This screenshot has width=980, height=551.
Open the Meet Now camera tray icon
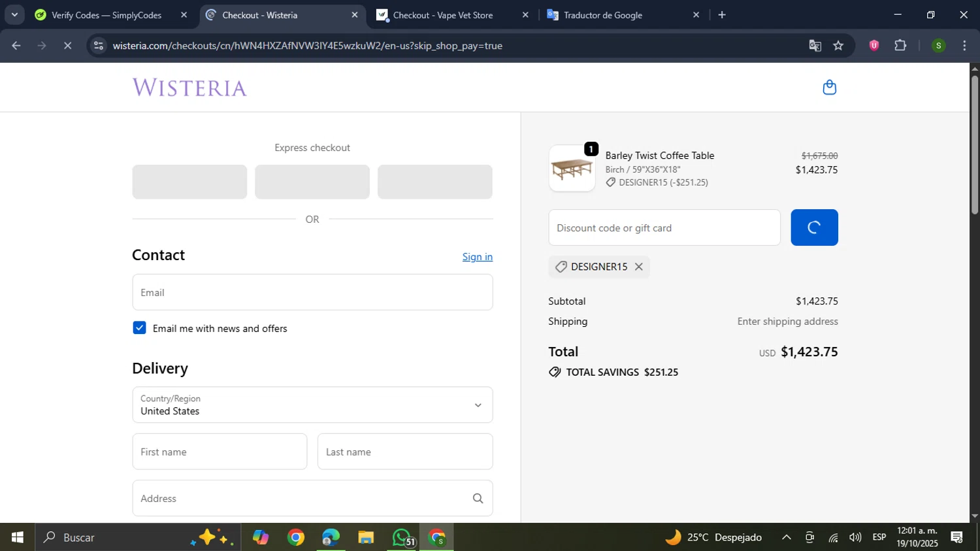click(x=809, y=537)
